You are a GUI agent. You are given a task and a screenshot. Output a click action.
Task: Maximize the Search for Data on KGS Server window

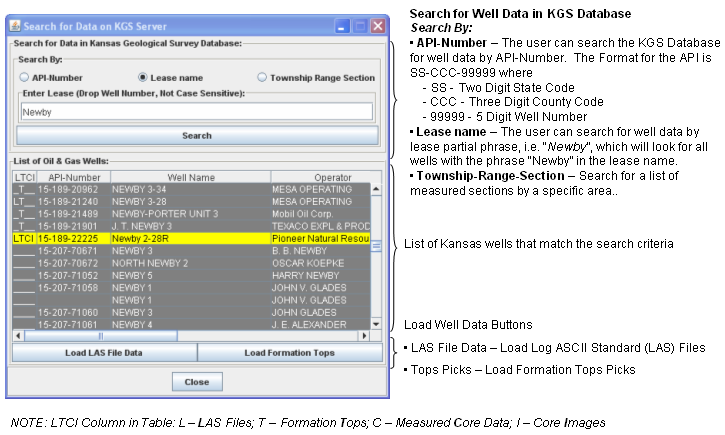click(360, 26)
